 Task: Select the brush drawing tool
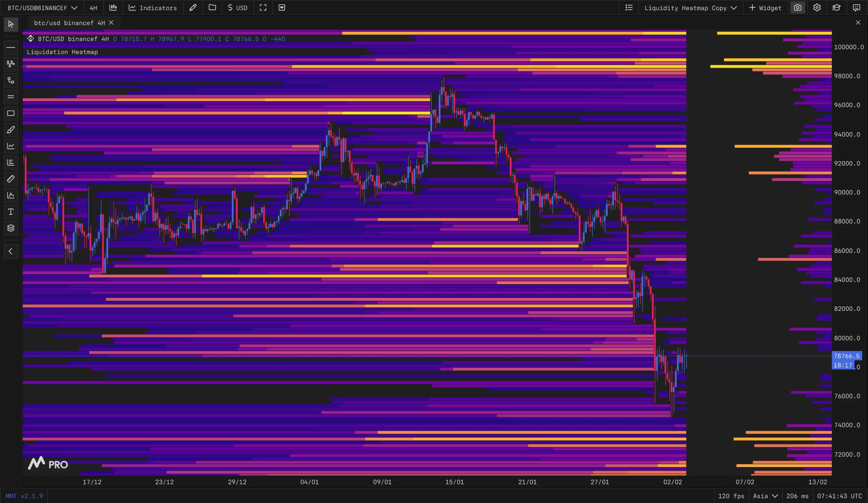11,130
